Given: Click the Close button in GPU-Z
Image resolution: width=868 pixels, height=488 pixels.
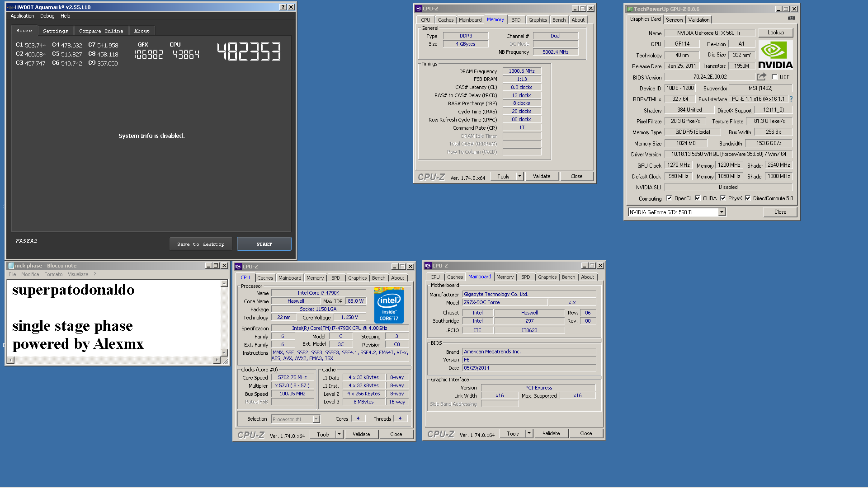Looking at the screenshot, I should point(780,212).
